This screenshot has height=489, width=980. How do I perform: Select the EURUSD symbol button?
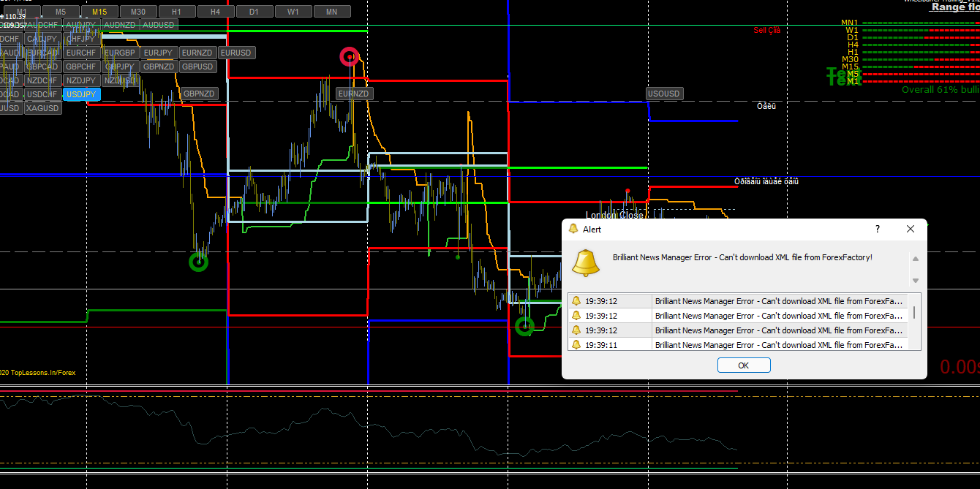point(236,53)
